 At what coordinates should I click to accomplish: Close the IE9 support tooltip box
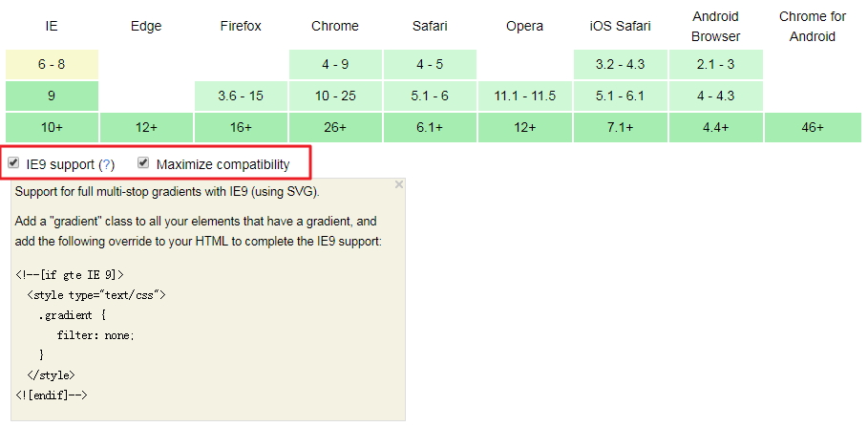pos(398,185)
